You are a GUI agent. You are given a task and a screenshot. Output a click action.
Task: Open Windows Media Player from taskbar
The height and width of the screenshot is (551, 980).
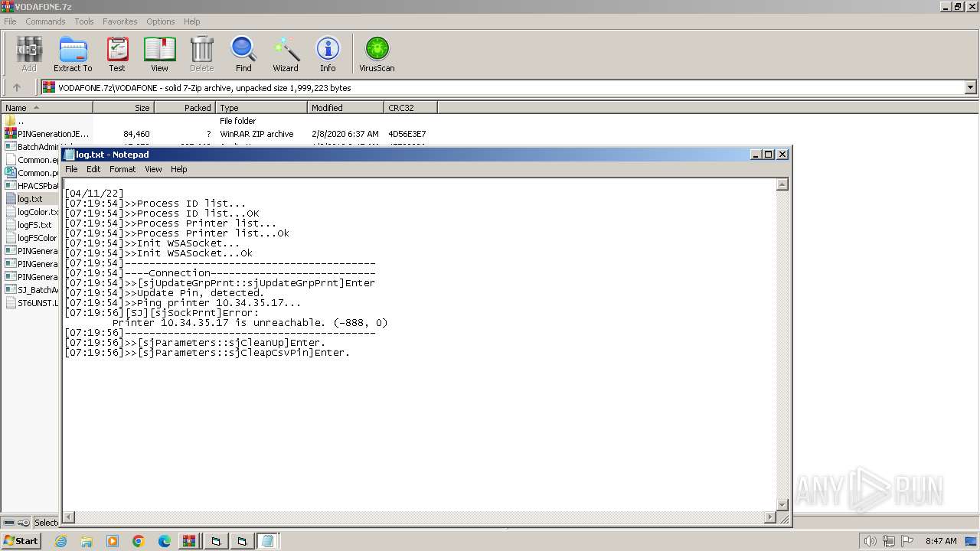tap(113, 541)
